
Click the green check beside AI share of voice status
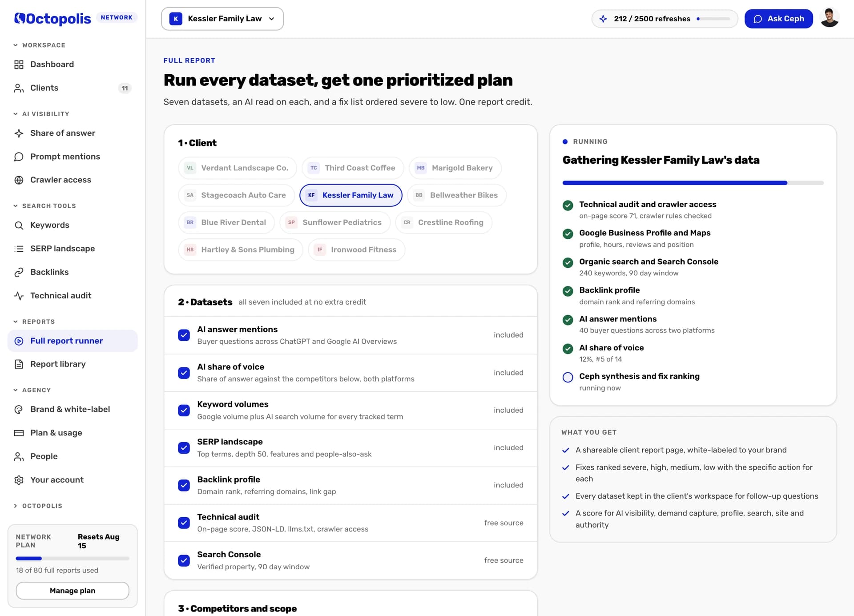(568, 349)
